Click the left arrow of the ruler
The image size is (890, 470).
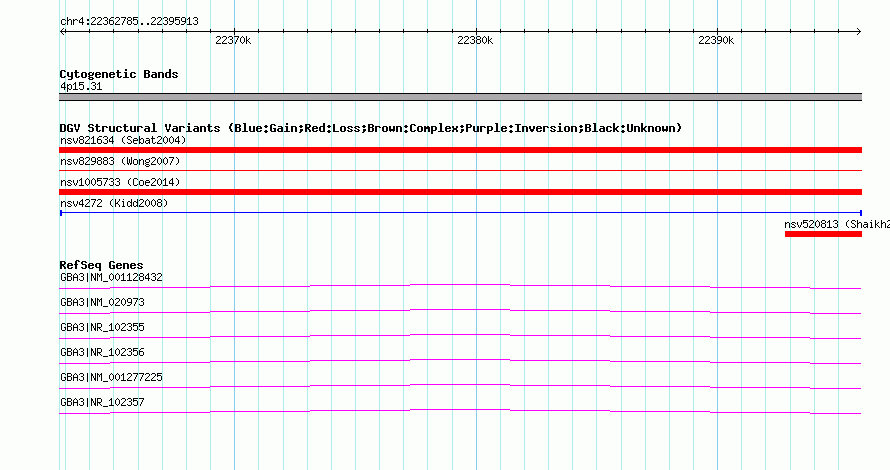tap(63, 32)
